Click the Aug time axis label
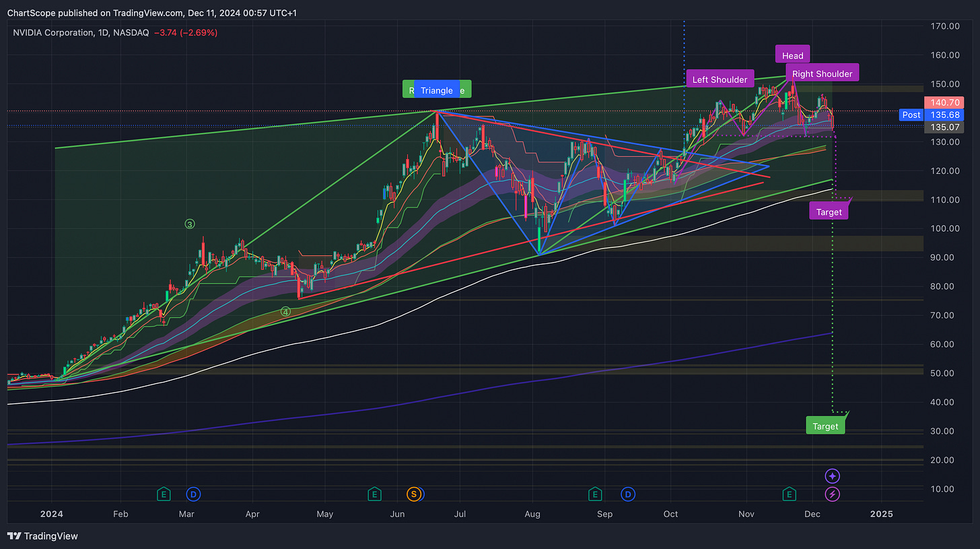Screen dimensions: 980x549 click(532, 514)
